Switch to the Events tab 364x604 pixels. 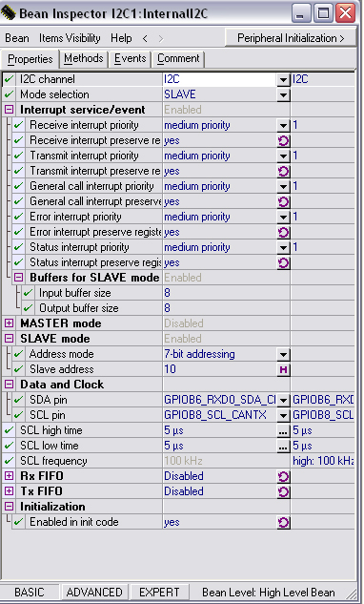click(130, 59)
